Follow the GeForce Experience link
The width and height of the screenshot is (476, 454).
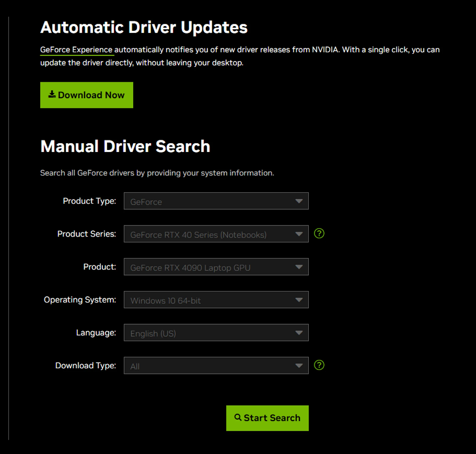click(76, 50)
